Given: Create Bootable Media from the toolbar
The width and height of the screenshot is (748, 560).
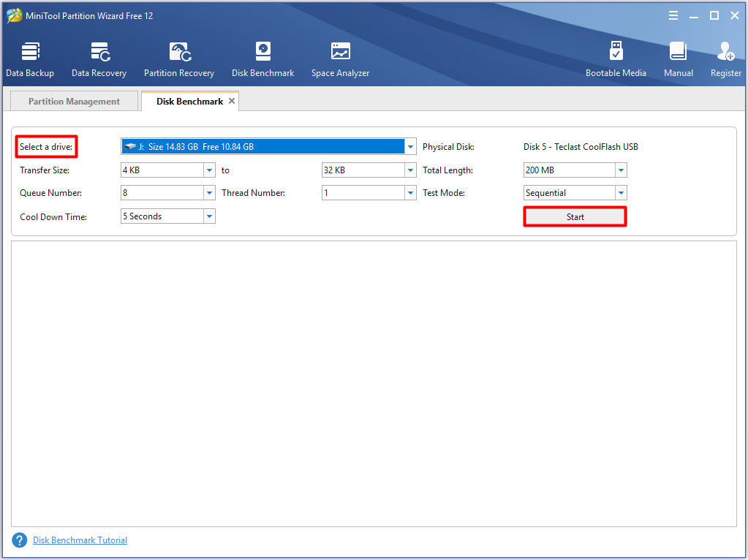Looking at the screenshot, I should (x=616, y=60).
